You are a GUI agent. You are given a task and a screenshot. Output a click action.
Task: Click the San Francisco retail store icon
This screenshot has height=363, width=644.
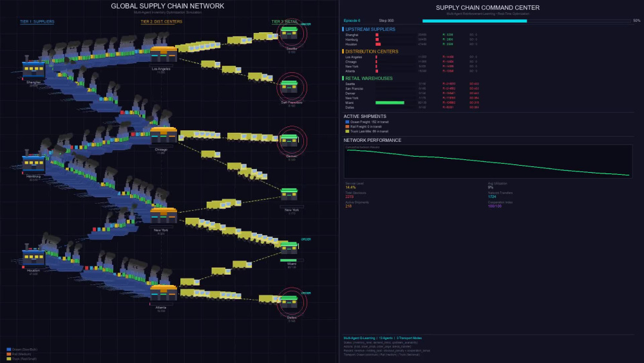point(289,87)
